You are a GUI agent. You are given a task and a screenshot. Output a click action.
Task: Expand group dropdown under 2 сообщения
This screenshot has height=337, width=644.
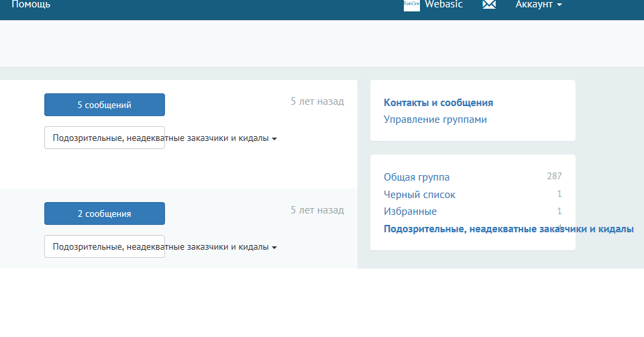(x=105, y=246)
